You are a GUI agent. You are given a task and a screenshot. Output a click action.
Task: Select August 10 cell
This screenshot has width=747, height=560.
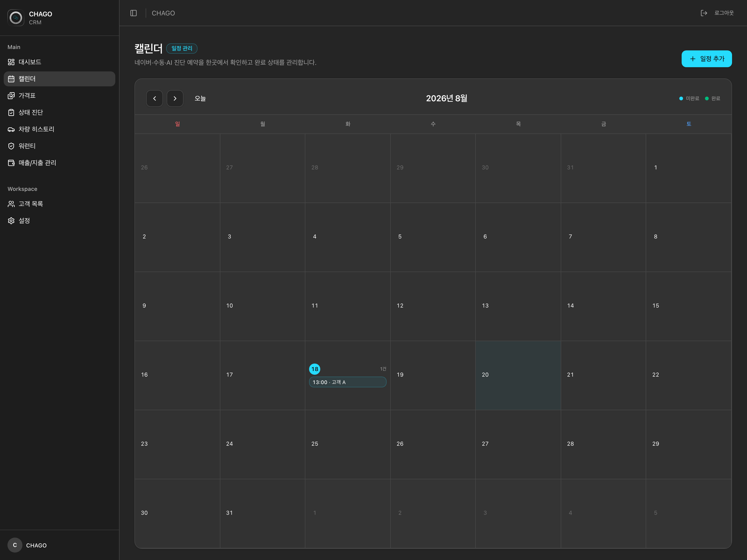[262, 306]
